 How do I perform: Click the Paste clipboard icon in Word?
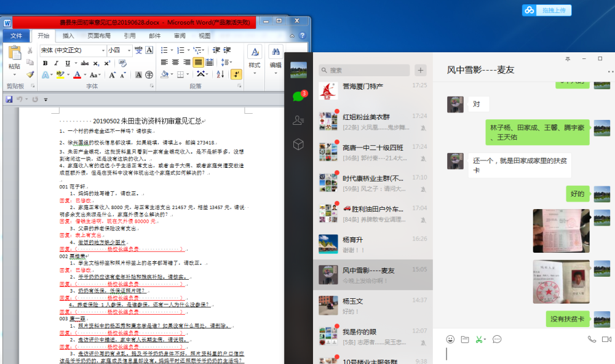[x=15, y=53]
